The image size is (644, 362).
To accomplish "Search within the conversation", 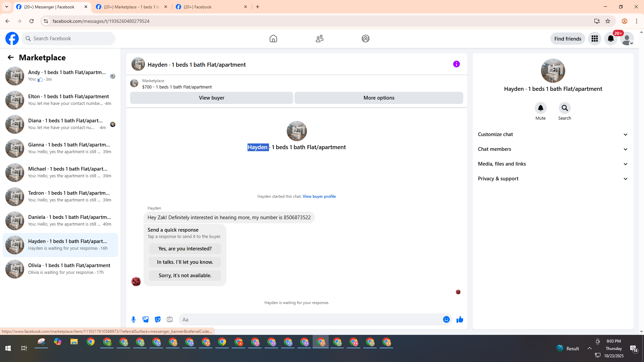I will tap(565, 108).
